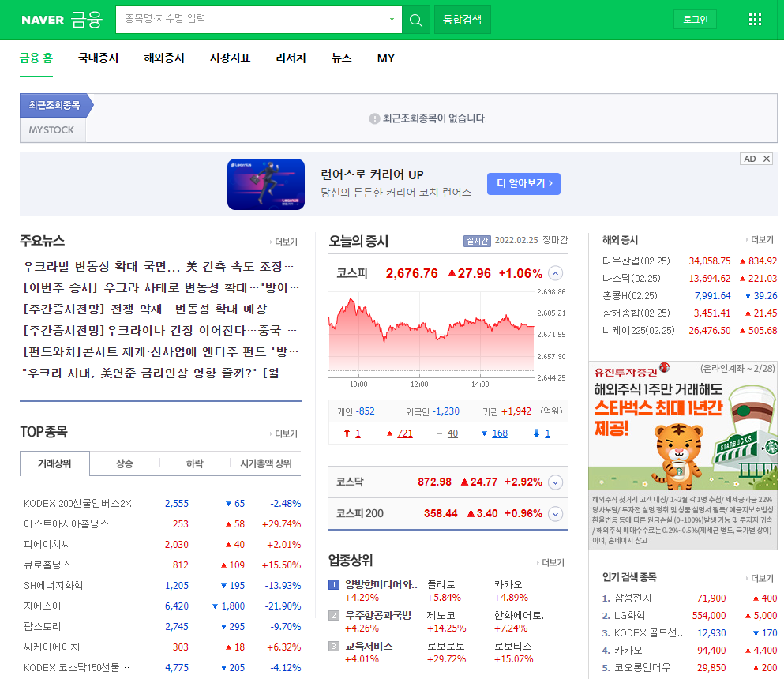Collapse the 코스피 chart with chevron
The height and width of the screenshot is (679, 784).
click(x=556, y=273)
